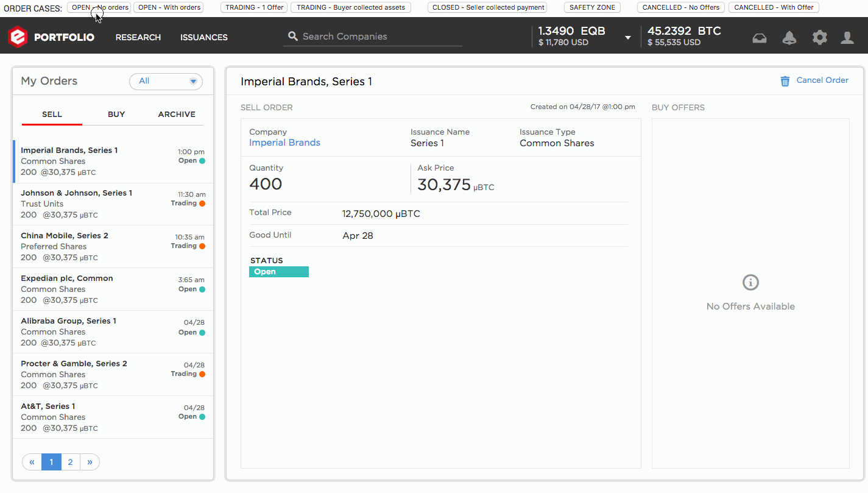Screen dimensions: 868x493
Task: Click the Cancel Order link
Action: [822, 80]
